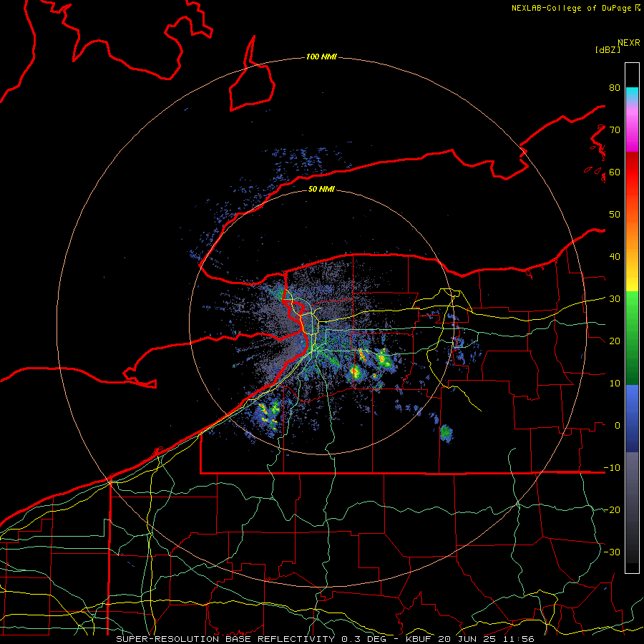The height and width of the screenshot is (644, 644).
Task: Click the 20 JUN 25 11:56 timestamp
Action: (486, 639)
